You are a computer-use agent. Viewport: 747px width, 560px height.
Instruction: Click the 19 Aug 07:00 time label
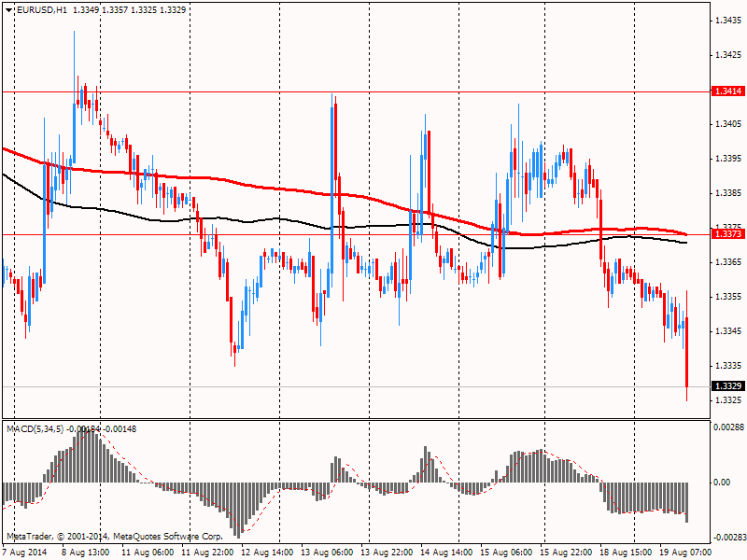685,553
